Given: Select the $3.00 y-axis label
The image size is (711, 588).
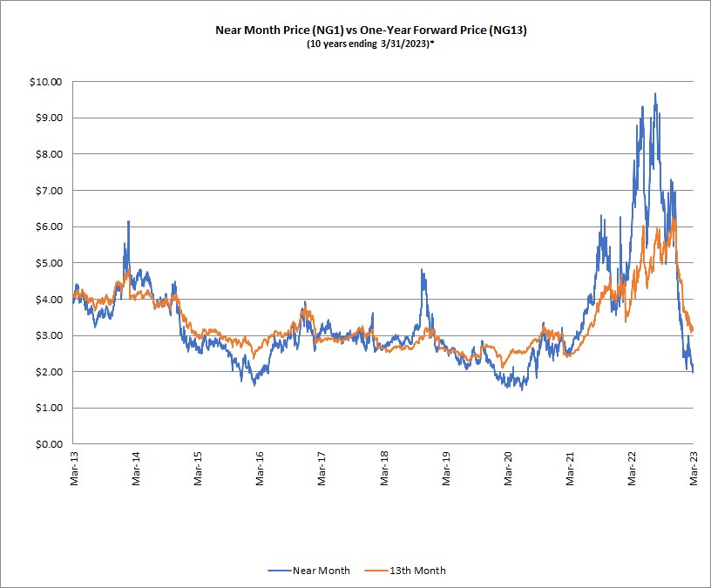Looking at the screenshot, I should coord(48,335).
